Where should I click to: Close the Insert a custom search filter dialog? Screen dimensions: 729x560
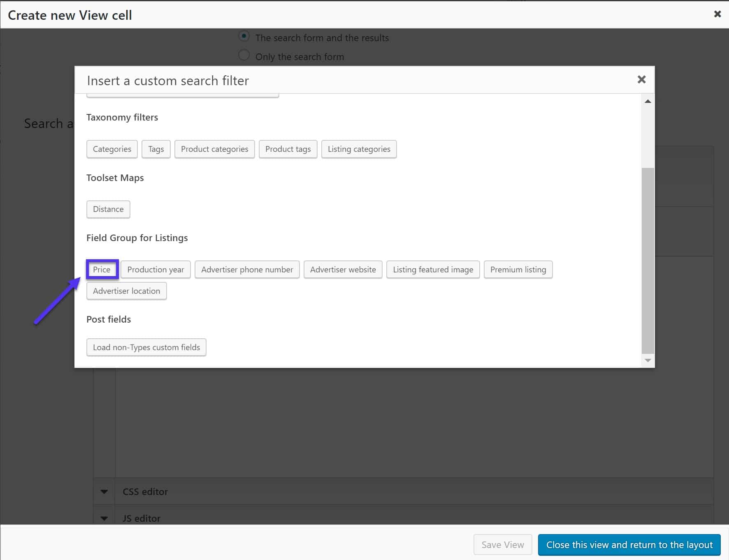pos(641,79)
